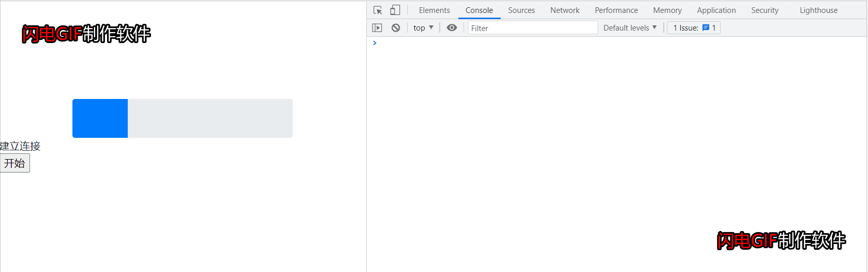
Task: Activate the inspect element picker icon
Action: [x=378, y=10]
